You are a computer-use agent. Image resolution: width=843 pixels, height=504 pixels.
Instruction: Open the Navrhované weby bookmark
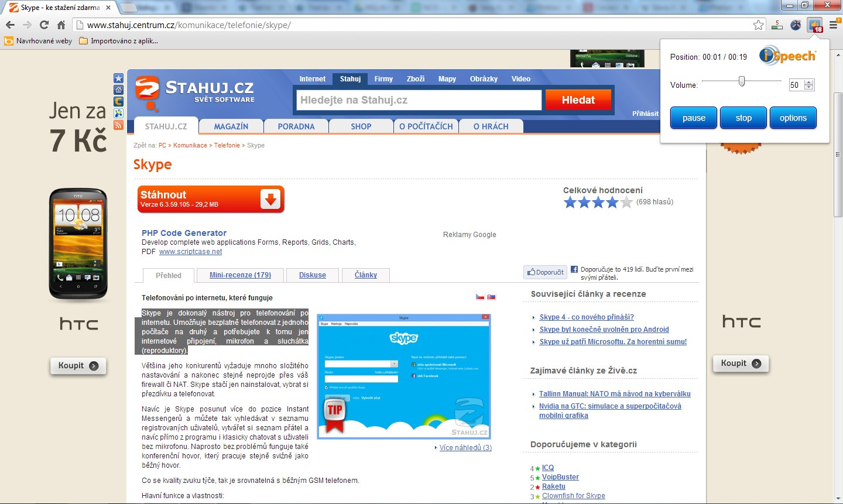click(38, 41)
